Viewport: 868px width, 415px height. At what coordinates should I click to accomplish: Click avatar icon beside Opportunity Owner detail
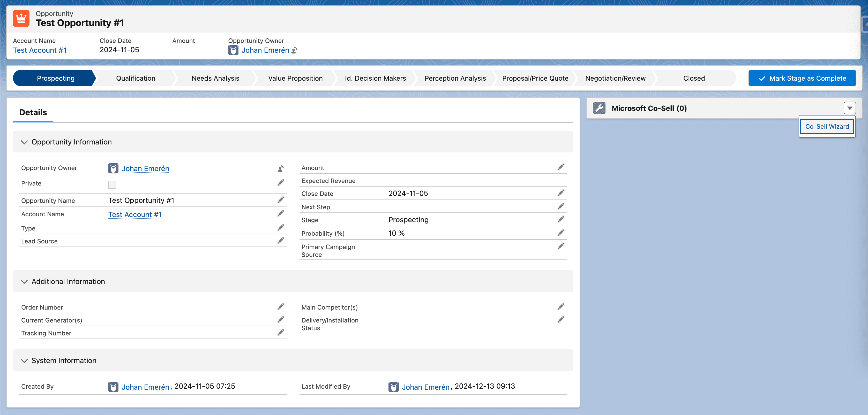coord(113,168)
